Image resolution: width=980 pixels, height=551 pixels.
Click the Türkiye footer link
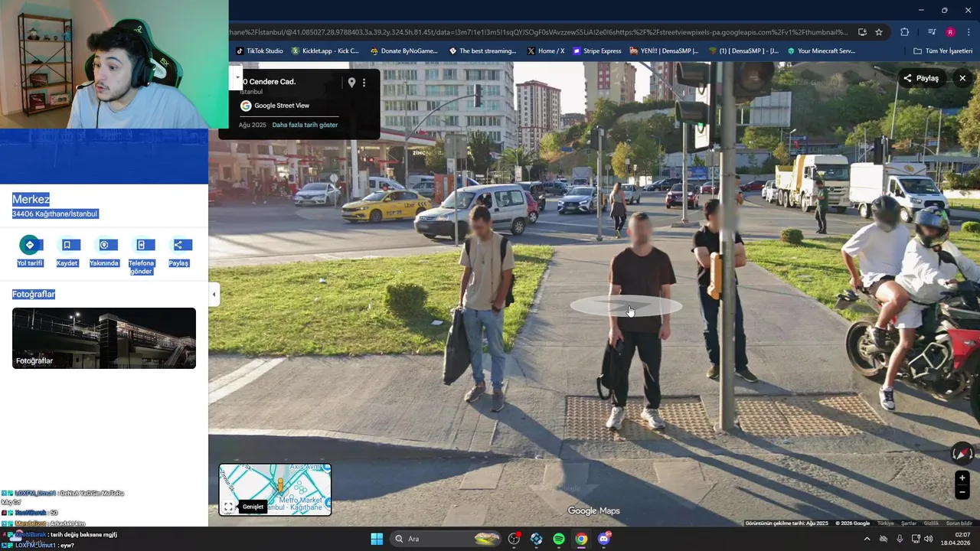pos(886,523)
